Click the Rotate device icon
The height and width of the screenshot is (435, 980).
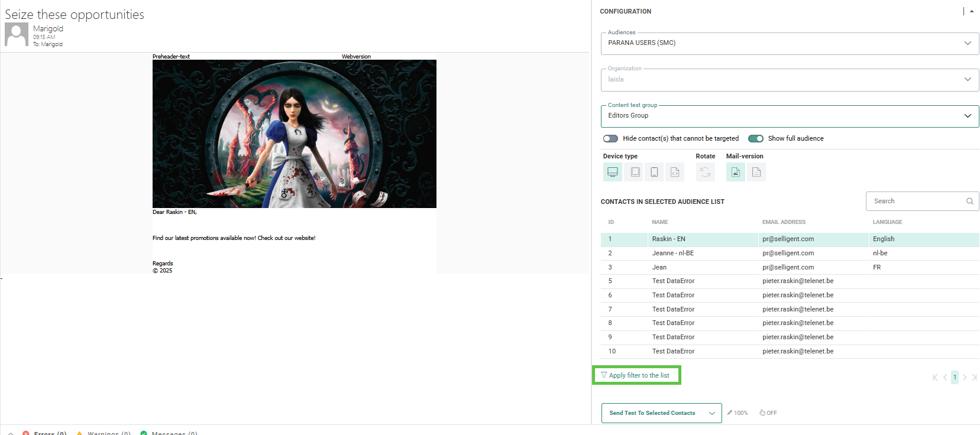(x=705, y=172)
